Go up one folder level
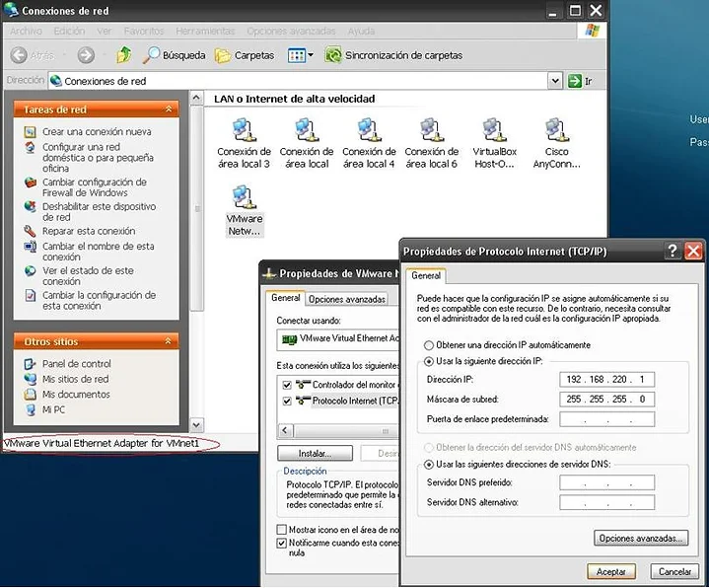 [x=124, y=55]
